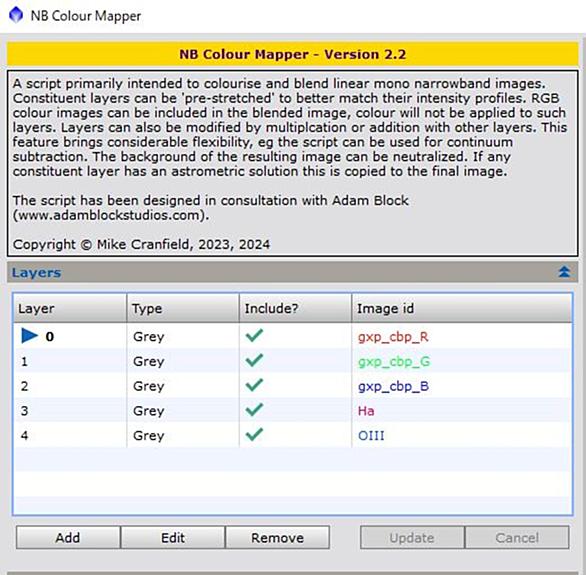Toggle Include checkmark for OIII layer

tap(254, 435)
